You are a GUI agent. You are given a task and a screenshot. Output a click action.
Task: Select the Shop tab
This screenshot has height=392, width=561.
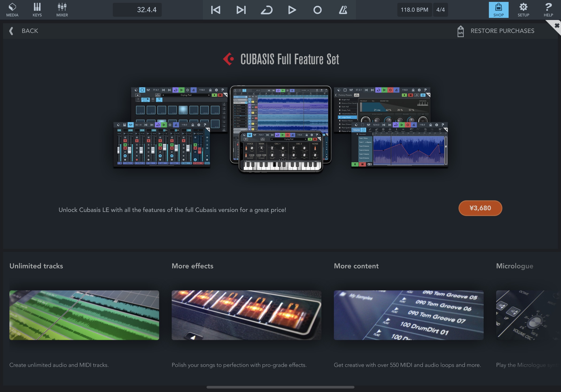point(499,10)
